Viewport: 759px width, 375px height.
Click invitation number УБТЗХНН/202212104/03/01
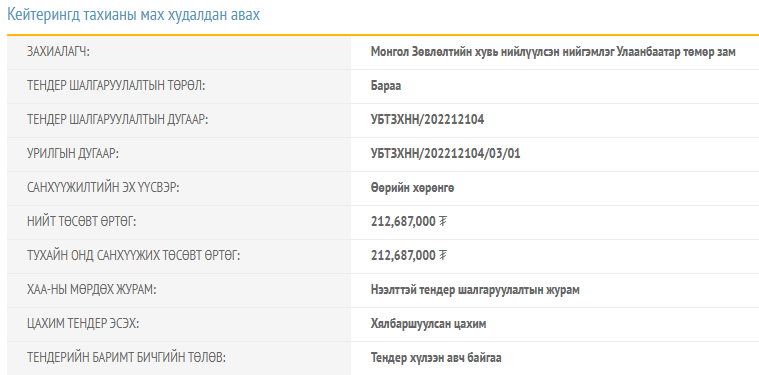(x=446, y=154)
